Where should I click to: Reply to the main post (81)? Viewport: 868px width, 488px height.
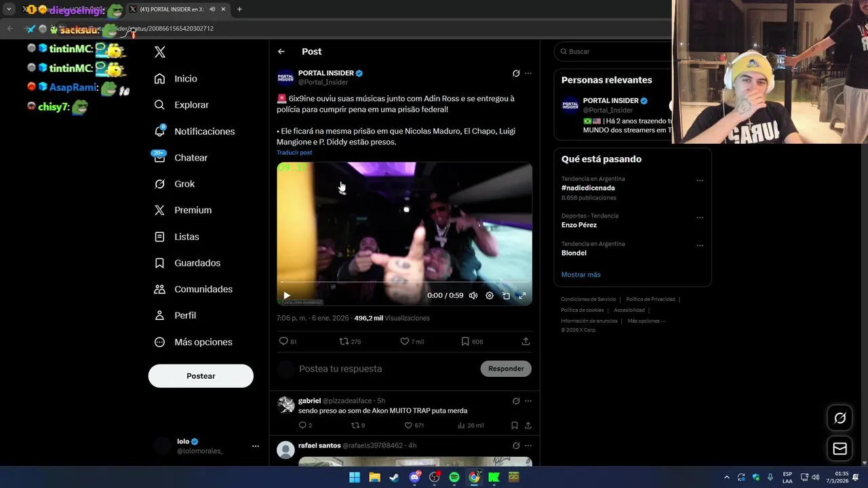tap(288, 342)
